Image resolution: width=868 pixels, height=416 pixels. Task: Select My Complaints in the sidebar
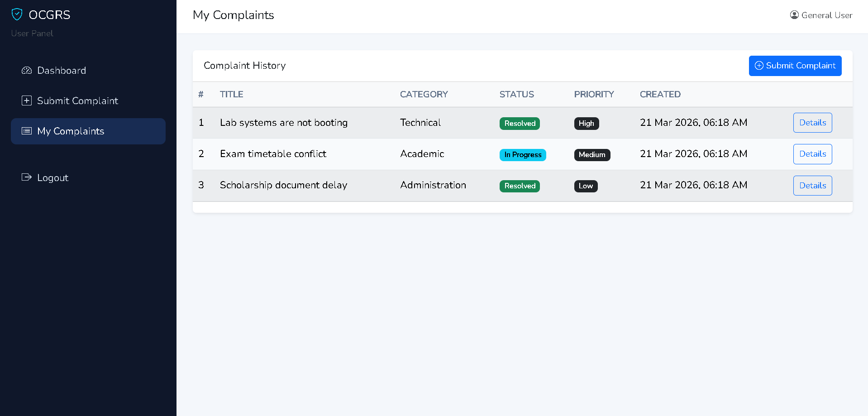(x=88, y=131)
